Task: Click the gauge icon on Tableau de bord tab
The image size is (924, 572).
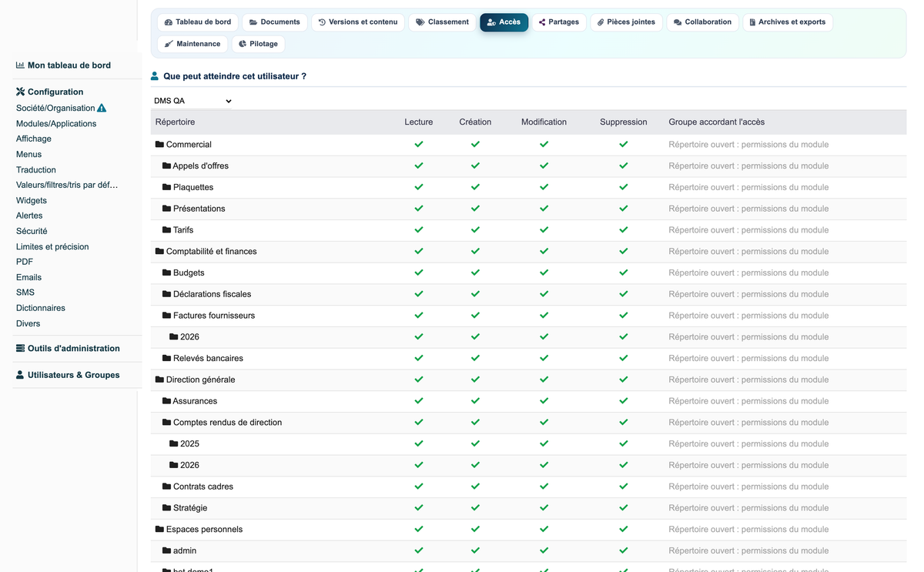Action: click(169, 22)
